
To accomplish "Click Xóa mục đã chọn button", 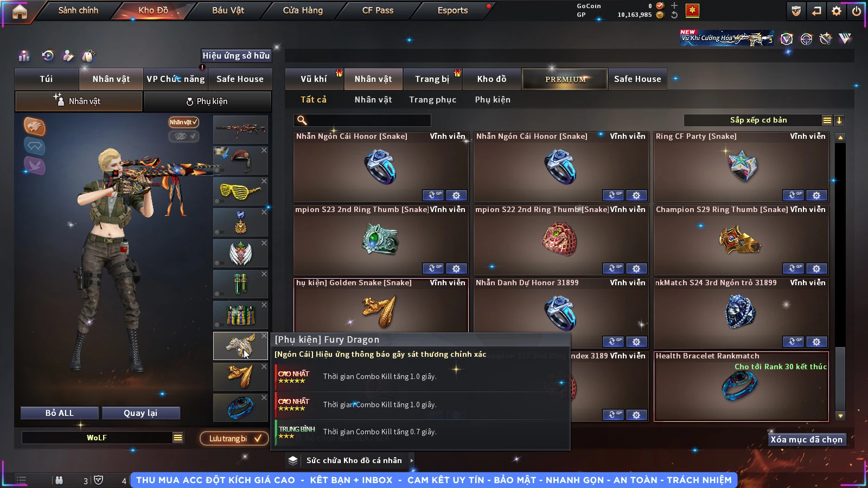I will [x=807, y=439].
